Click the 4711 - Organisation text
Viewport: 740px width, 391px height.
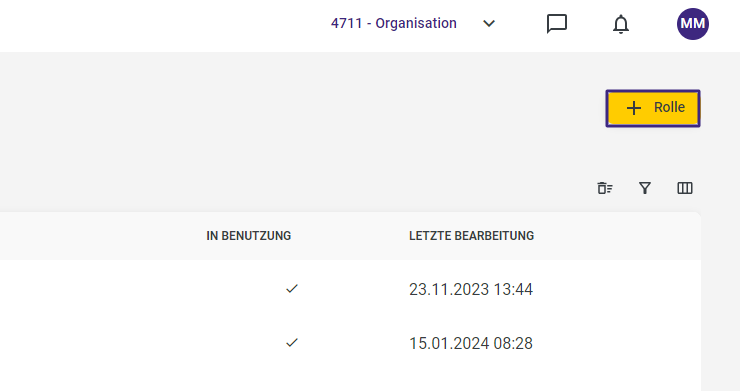[x=394, y=23]
